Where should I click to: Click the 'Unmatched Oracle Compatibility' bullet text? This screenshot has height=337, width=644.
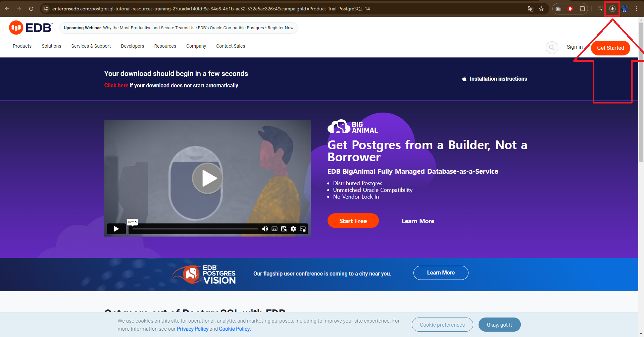coord(373,190)
